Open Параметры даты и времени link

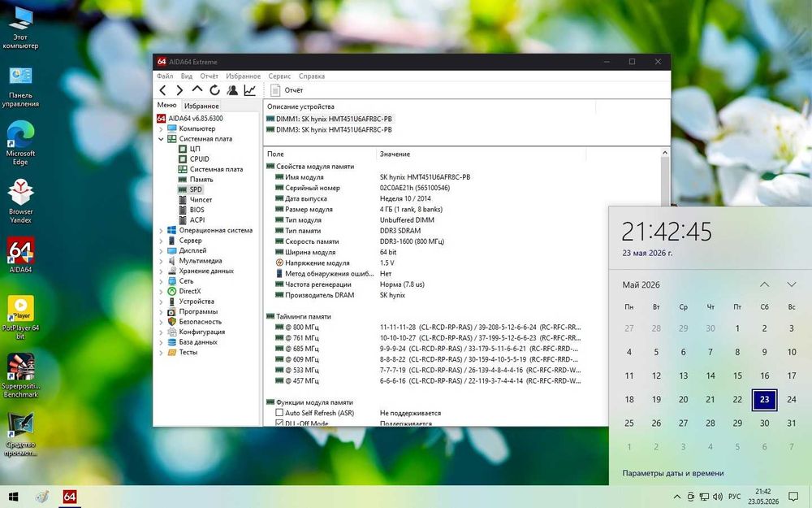point(672,473)
